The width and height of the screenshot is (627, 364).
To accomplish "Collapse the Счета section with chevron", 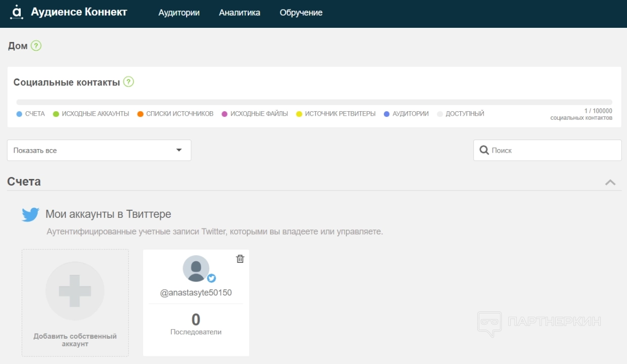I will pyautogui.click(x=610, y=182).
